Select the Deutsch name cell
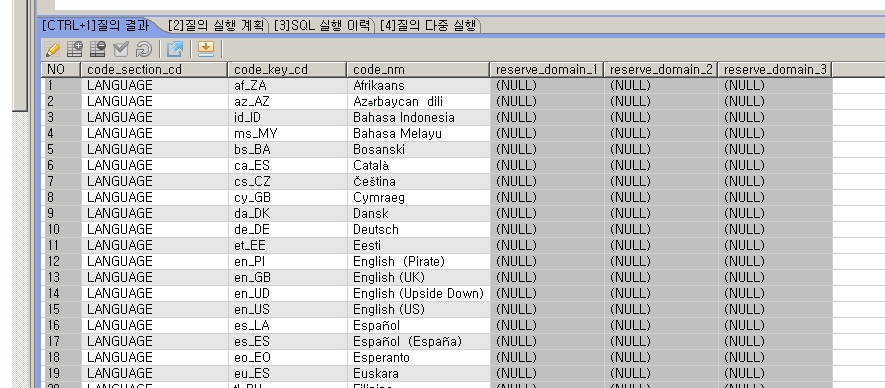The width and height of the screenshot is (885, 388). click(418, 229)
